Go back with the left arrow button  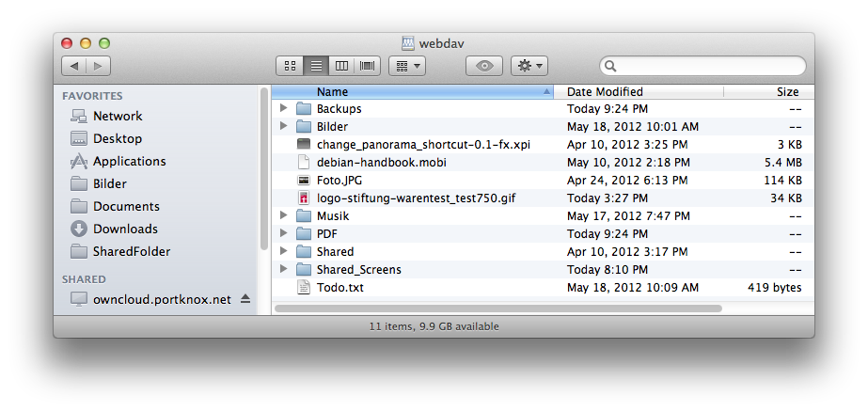[x=73, y=66]
